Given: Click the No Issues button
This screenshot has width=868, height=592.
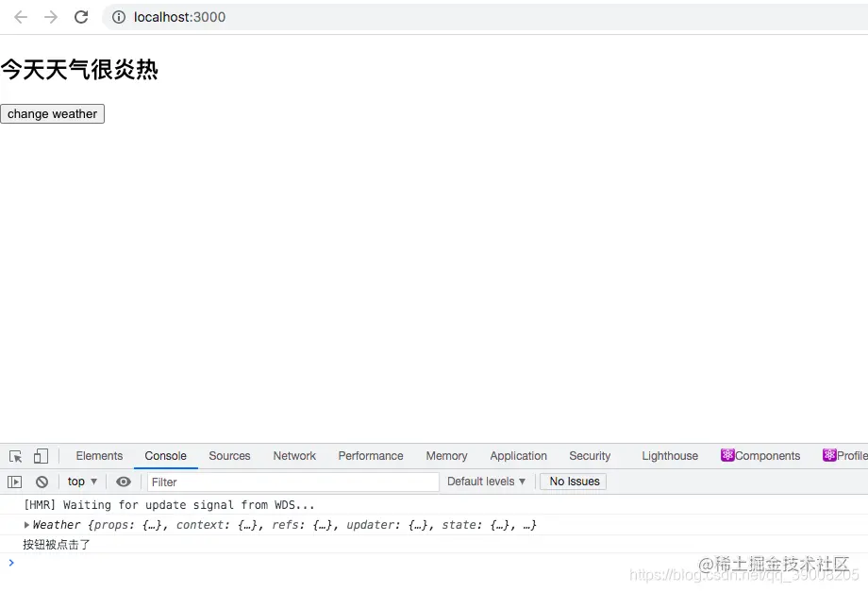Looking at the screenshot, I should [x=574, y=482].
